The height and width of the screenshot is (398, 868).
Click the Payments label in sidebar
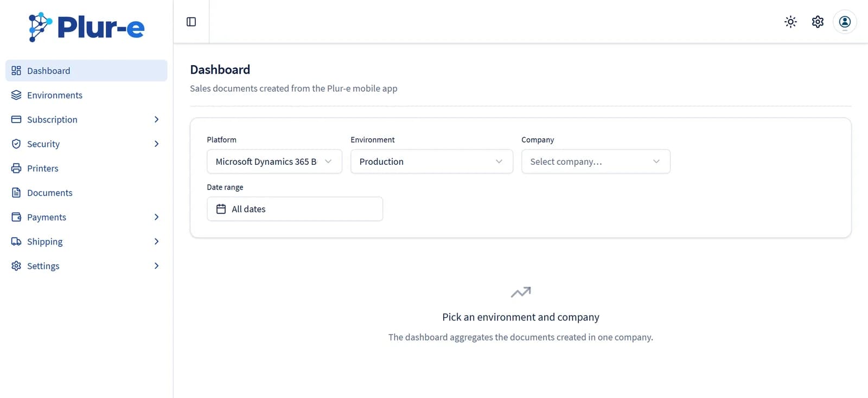coord(47,217)
